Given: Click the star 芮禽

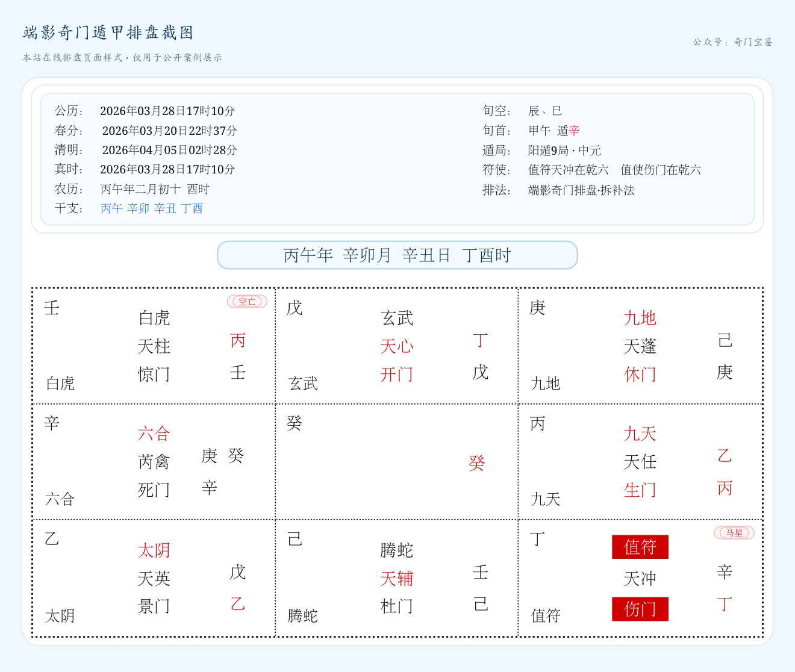Looking at the screenshot, I should 154,462.
